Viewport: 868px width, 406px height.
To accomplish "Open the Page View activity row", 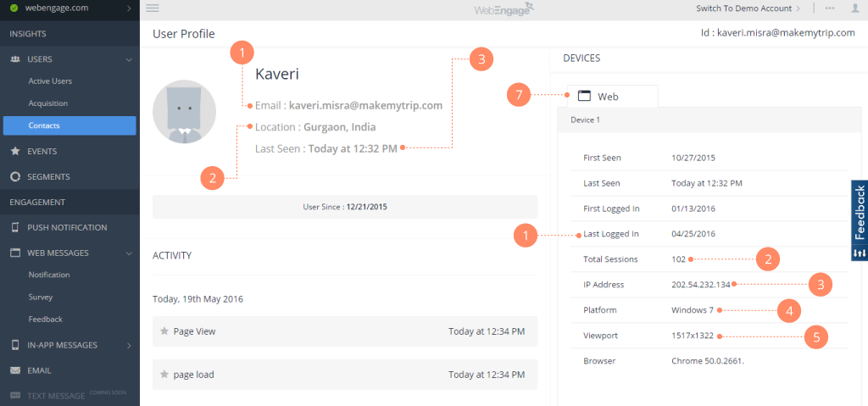I will (345, 331).
